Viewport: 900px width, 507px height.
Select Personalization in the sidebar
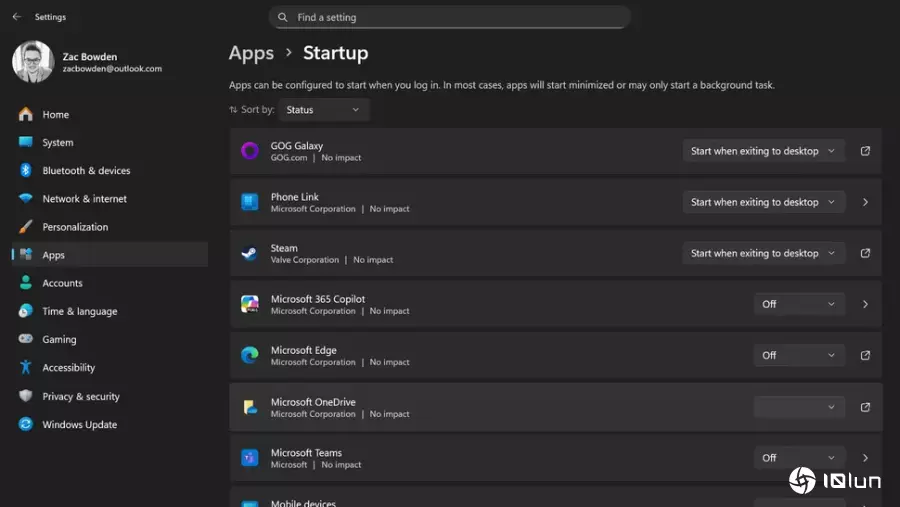[75, 227]
